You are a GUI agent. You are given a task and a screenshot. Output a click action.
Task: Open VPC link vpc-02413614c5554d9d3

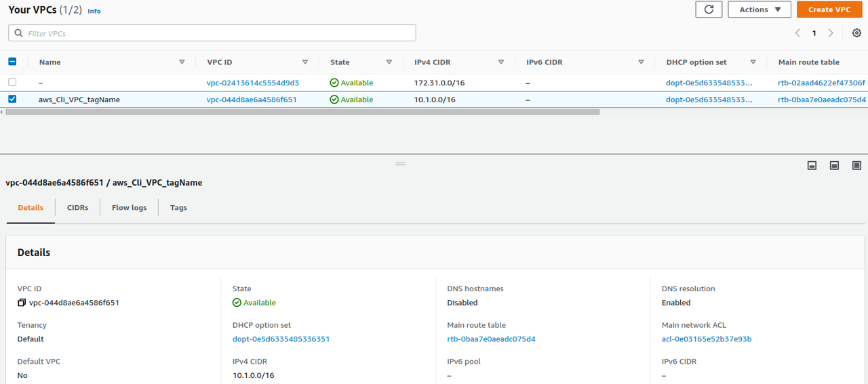pyautogui.click(x=253, y=83)
